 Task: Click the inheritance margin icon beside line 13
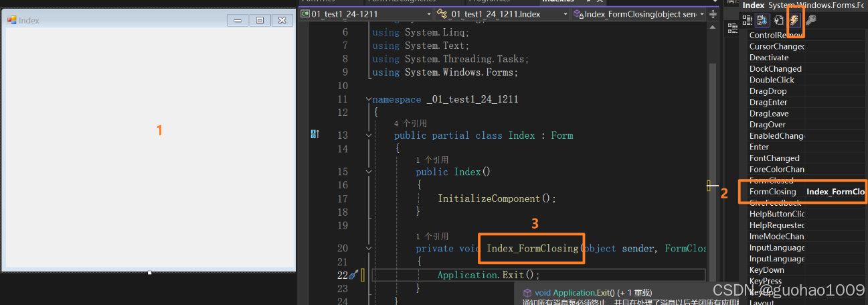click(315, 135)
